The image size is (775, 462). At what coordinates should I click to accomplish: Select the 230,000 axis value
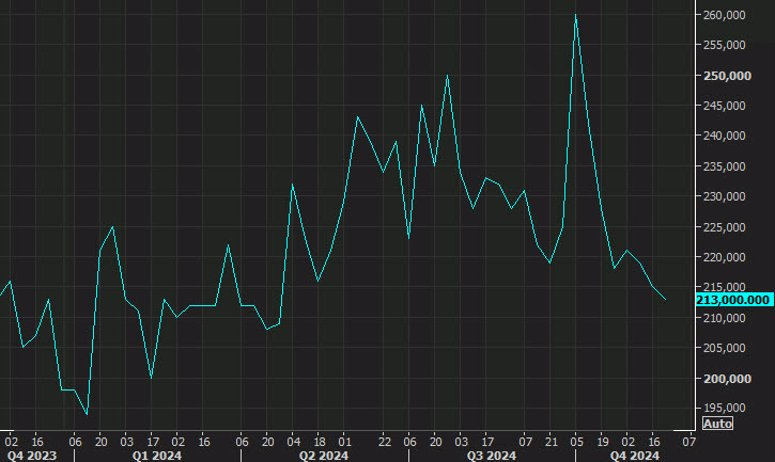click(724, 197)
